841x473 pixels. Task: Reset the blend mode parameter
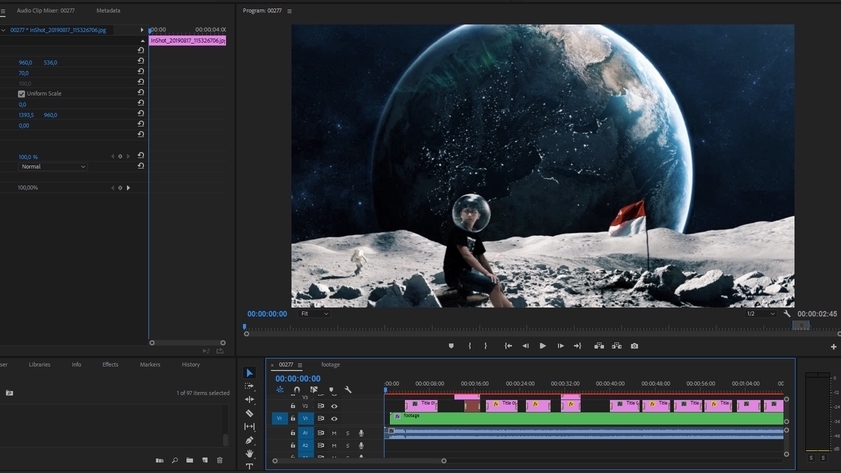coord(141,166)
